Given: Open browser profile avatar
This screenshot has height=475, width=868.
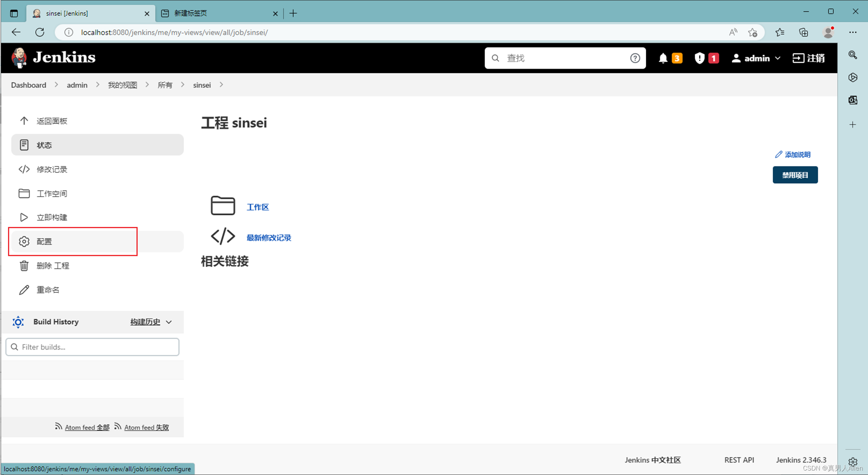Looking at the screenshot, I should click(x=828, y=32).
